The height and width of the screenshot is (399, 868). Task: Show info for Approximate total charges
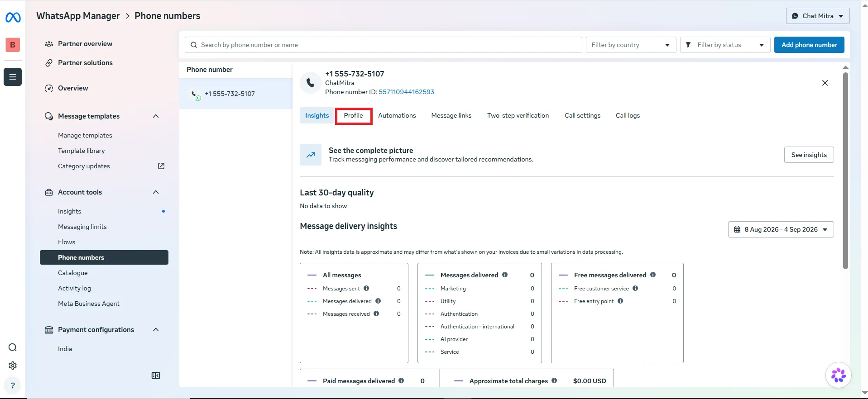(x=554, y=380)
